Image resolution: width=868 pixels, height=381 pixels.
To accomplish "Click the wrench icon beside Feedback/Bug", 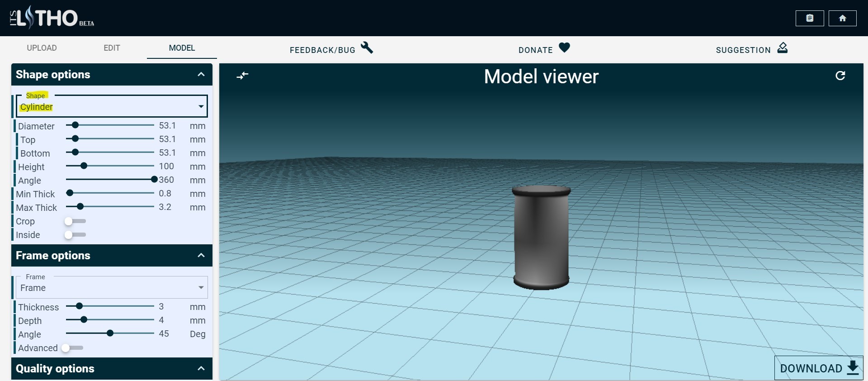I will point(367,48).
